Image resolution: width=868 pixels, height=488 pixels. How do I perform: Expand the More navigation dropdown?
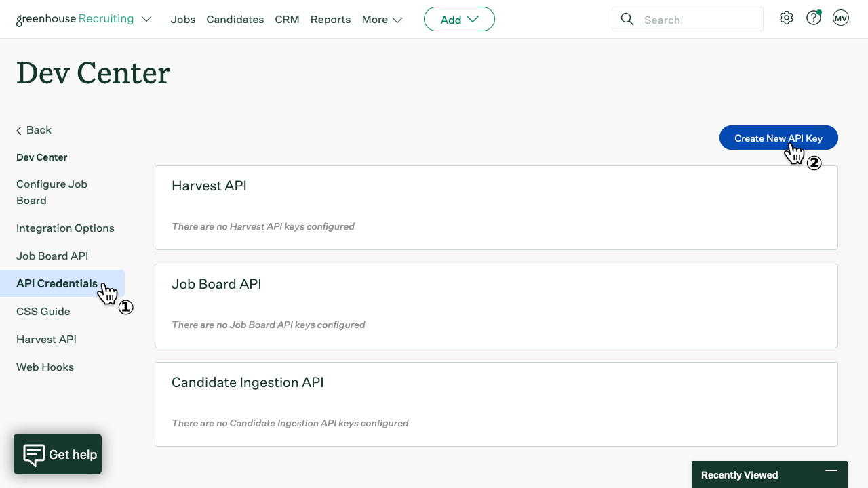[382, 20]
